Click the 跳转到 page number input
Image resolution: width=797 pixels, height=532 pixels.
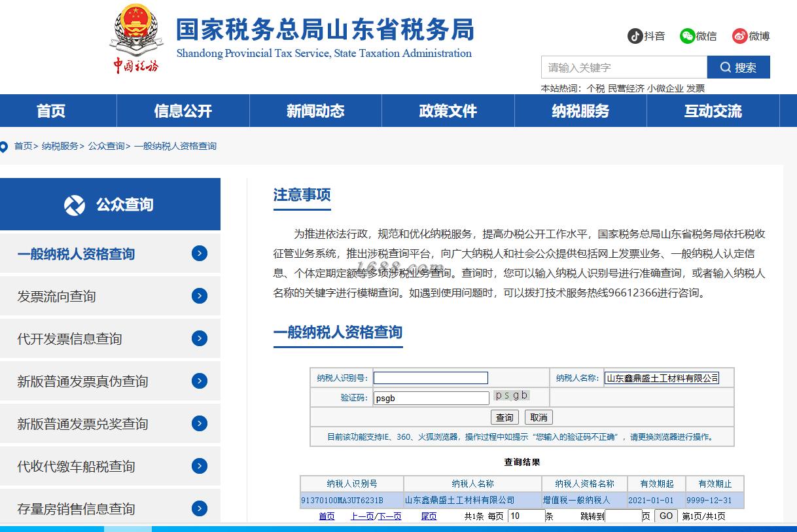coord(623,516)
